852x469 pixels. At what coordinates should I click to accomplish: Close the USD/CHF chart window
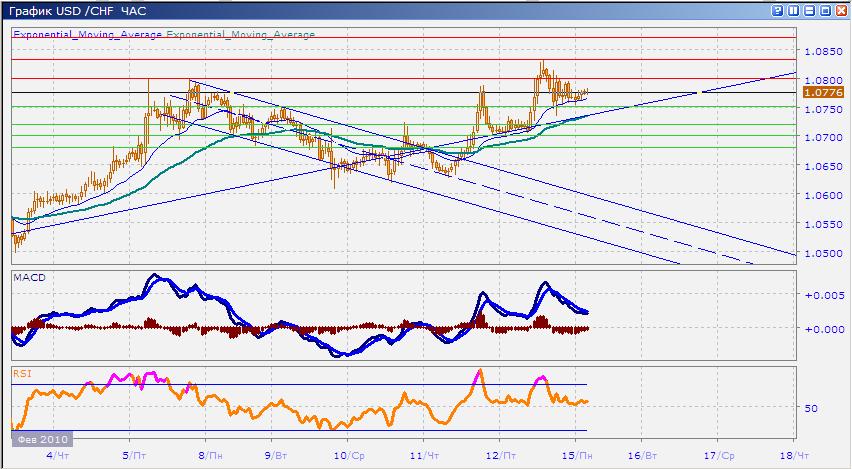tap(841, 9)
